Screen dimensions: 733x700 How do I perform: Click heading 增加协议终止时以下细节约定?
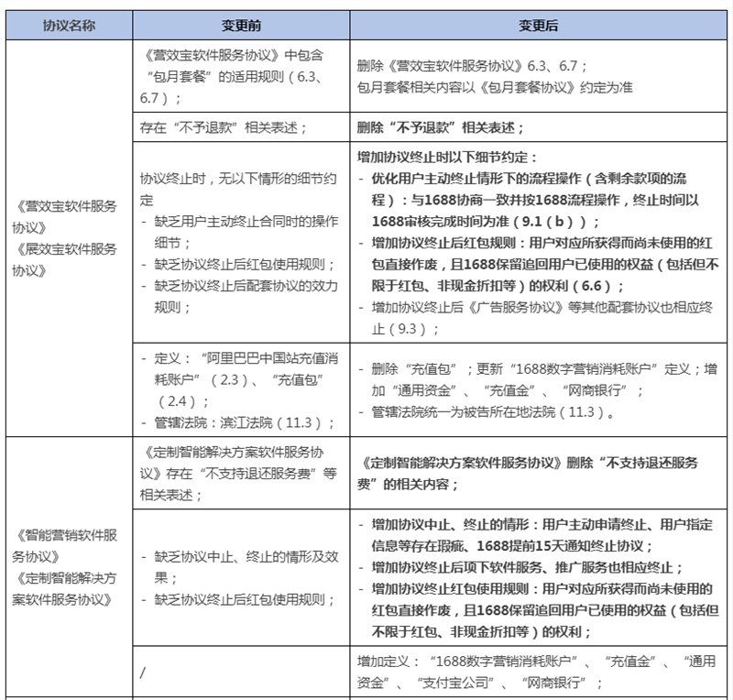coord(447,157)
